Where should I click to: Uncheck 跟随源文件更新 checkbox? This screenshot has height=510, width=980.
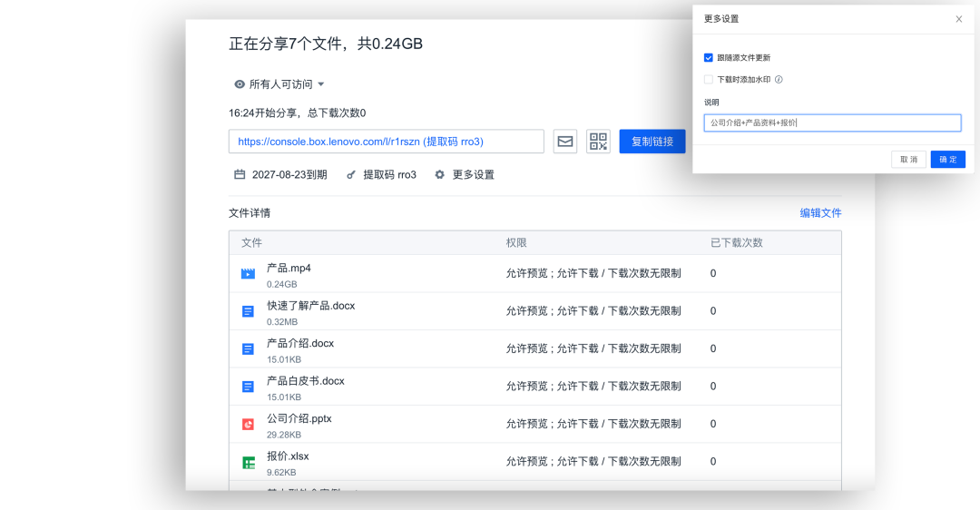pos(708,57)
